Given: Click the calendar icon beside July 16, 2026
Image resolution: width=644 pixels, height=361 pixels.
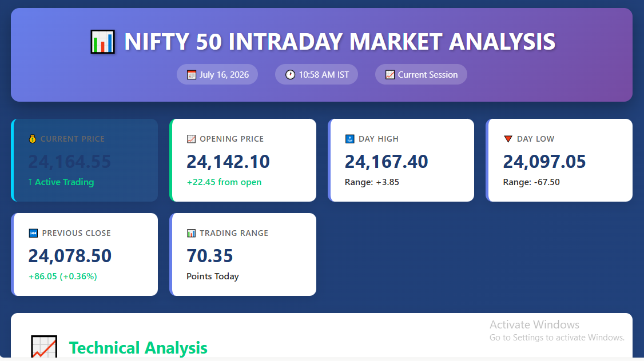Looking at the screenshot, I should pos(192,75).
